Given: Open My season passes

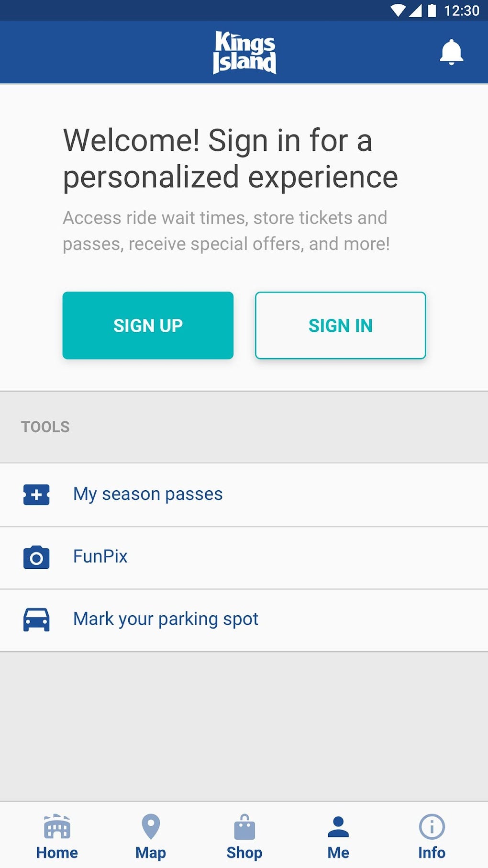Looking at the screenshot, I should click(148, 494).
